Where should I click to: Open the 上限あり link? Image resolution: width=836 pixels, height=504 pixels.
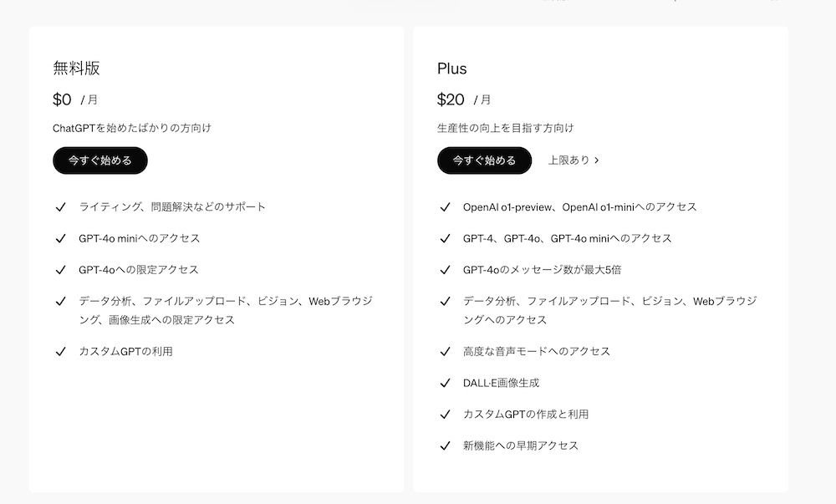pos(569,160)
